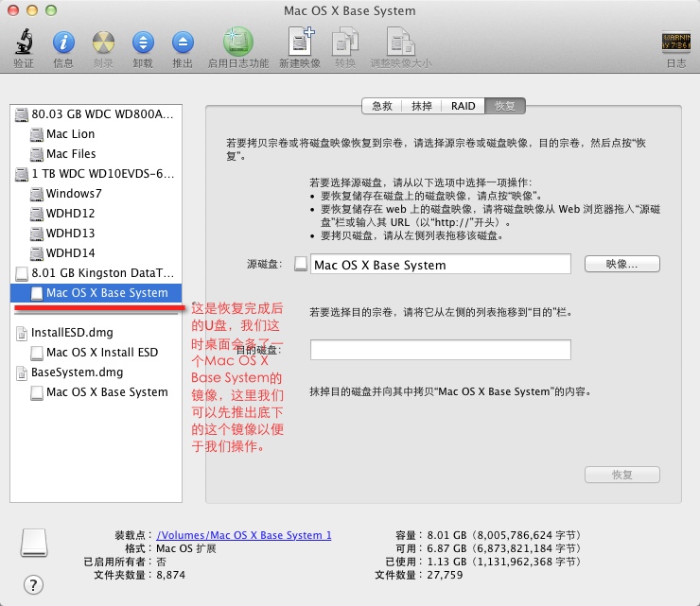Image resolution: width=700 pixels, height=606 pixels.
Task: Switch to the RAID tab
Action: coord(463,106)
